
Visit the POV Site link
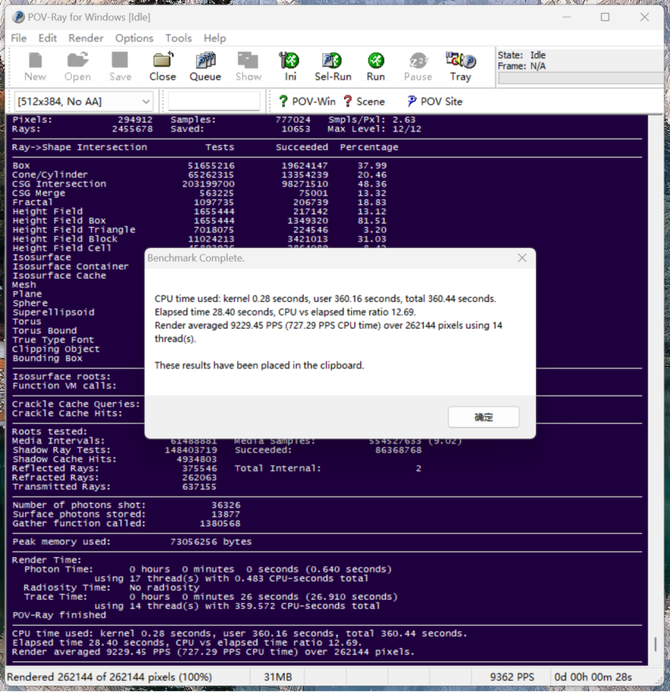[434, 102]
